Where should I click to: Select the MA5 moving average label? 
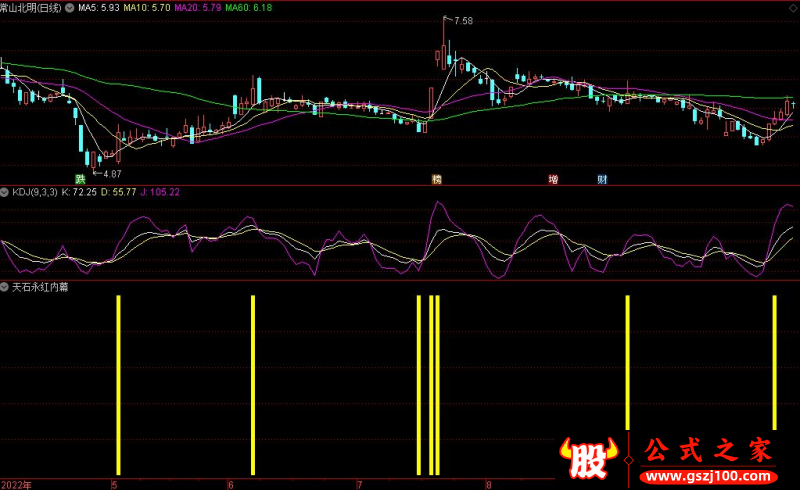(x=99, y=7)
